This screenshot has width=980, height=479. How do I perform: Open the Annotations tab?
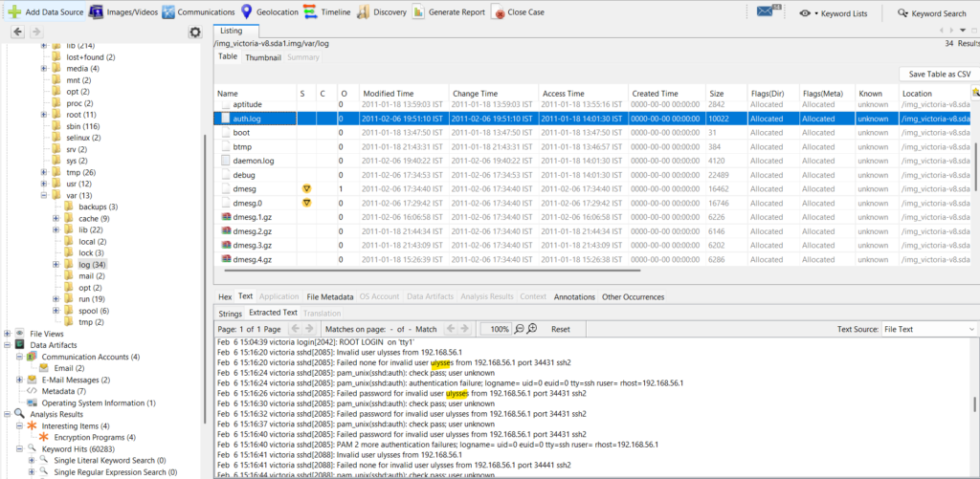pyautogui.click(x=574, y=296)
